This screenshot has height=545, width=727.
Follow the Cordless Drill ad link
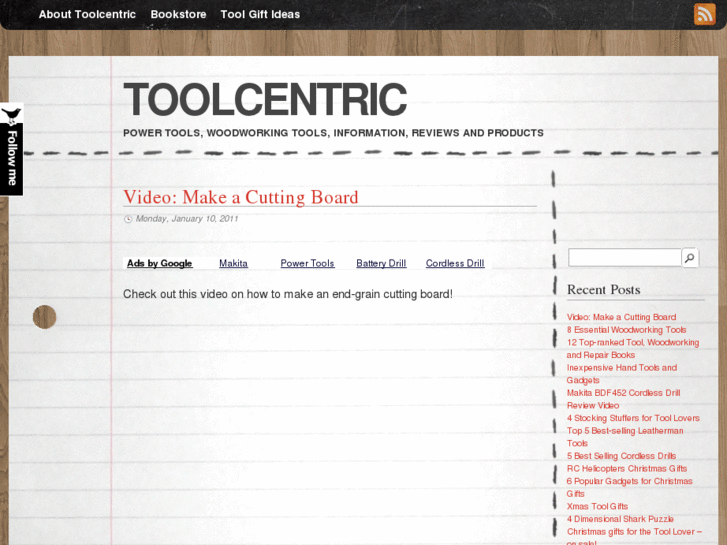point(455,263)
